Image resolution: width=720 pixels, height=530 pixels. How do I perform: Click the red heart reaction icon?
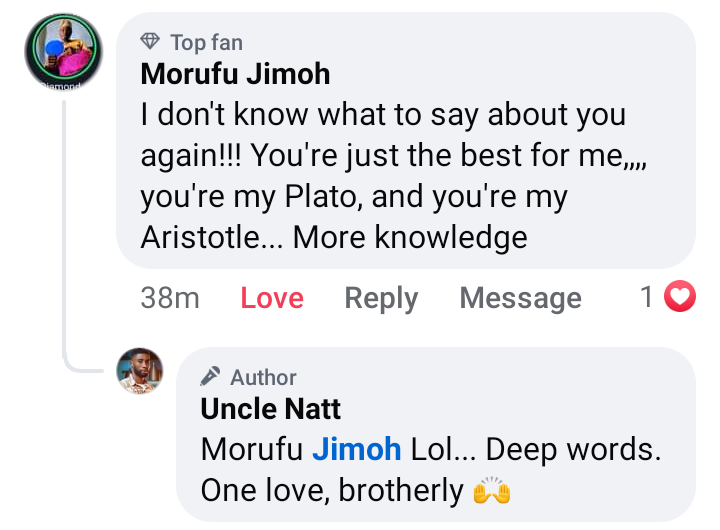coord(681,297)
